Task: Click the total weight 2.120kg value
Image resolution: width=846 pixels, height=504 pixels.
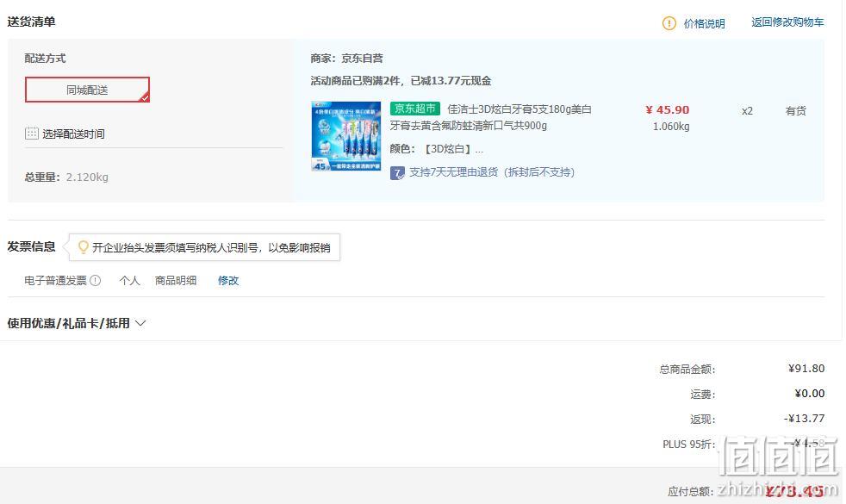Action: pos(87,177)
